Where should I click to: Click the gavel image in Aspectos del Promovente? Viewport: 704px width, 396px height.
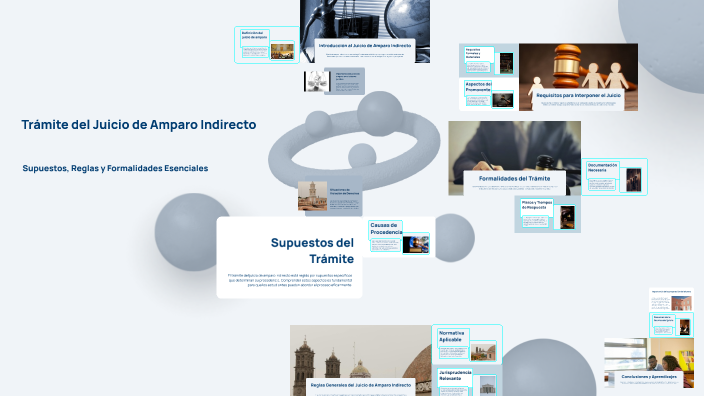502,100
